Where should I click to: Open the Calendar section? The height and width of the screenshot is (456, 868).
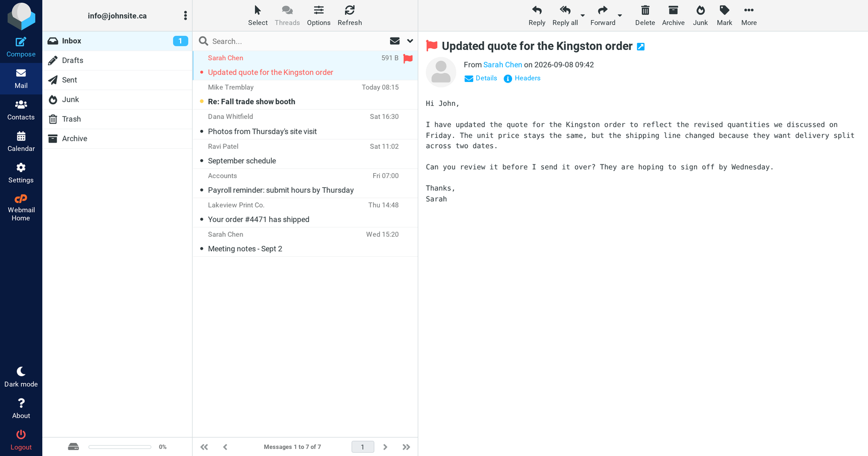click(21, 142)
